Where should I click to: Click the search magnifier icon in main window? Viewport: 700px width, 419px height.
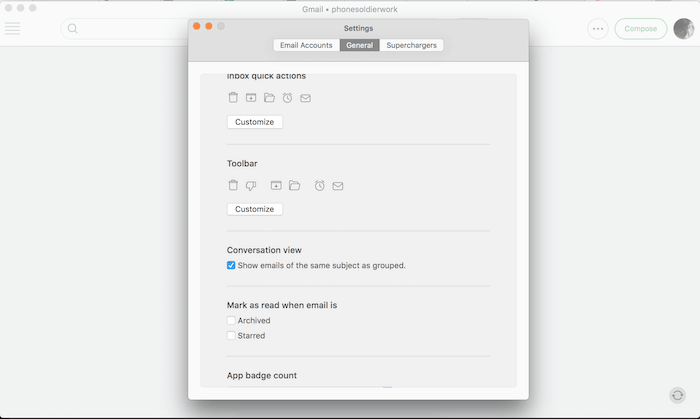72,29
